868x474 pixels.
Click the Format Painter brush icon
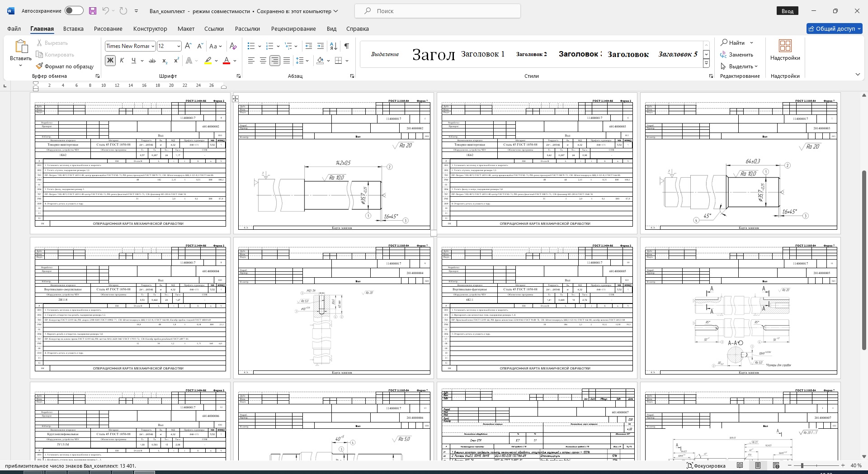40,66
